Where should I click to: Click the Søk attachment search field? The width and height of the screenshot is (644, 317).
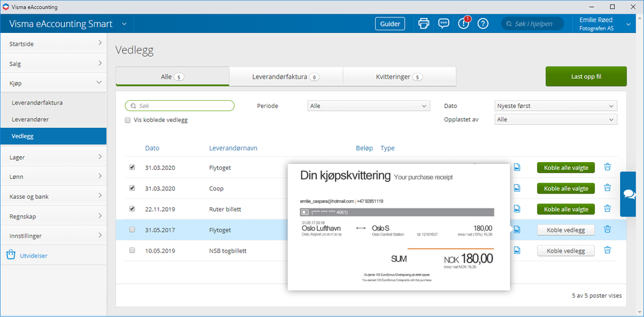tap(179, 106)
